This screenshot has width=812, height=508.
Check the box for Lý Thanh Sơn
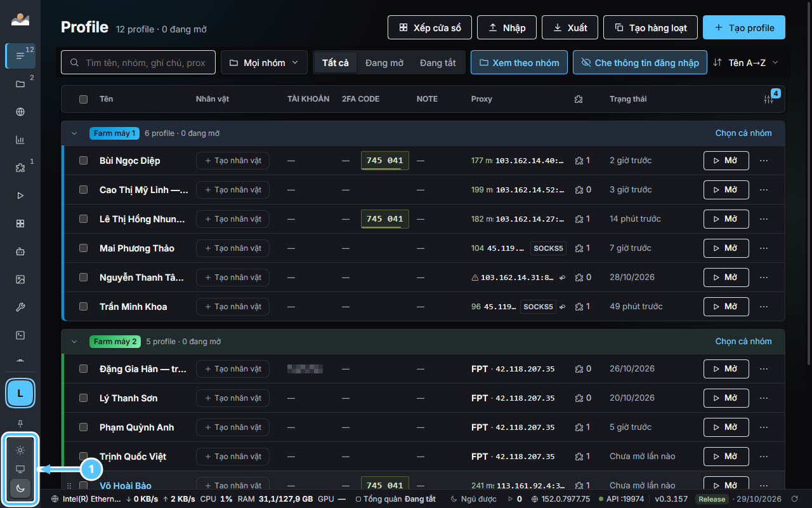pyautogui.click(x=83, y=398)
